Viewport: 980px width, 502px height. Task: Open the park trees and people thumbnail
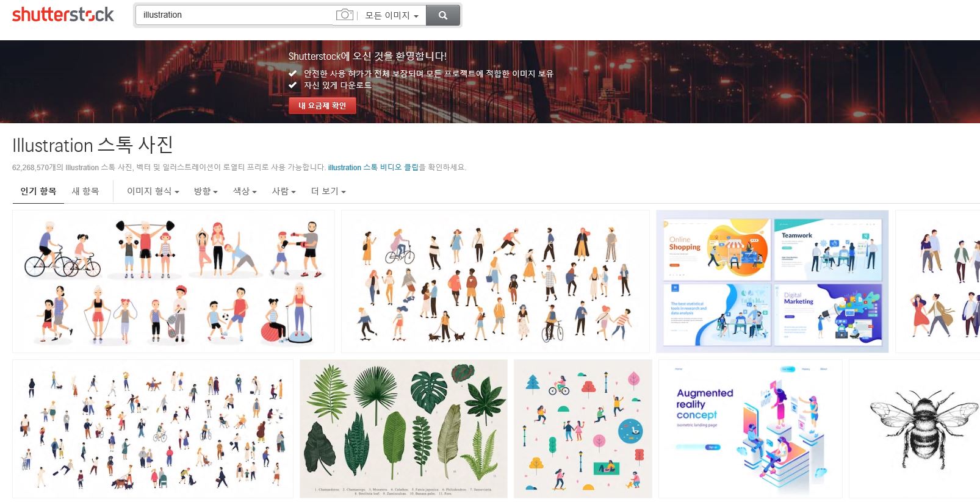pos(583,429)
